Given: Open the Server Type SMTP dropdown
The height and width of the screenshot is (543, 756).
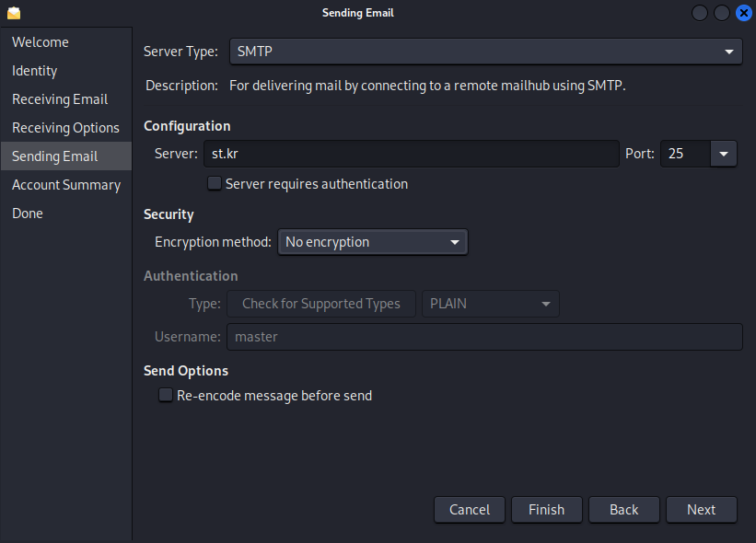Looking at the screenshot, I should (x=486, y=52).
